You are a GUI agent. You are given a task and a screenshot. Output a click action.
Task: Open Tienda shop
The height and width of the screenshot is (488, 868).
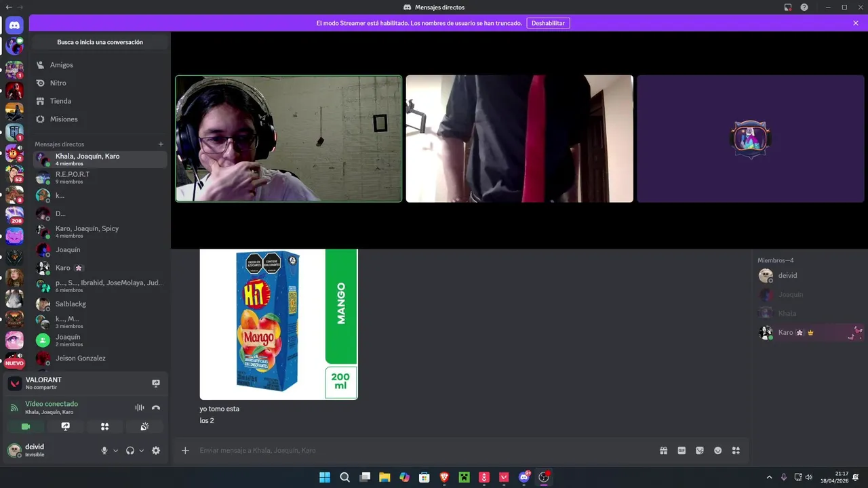point(100,101)
